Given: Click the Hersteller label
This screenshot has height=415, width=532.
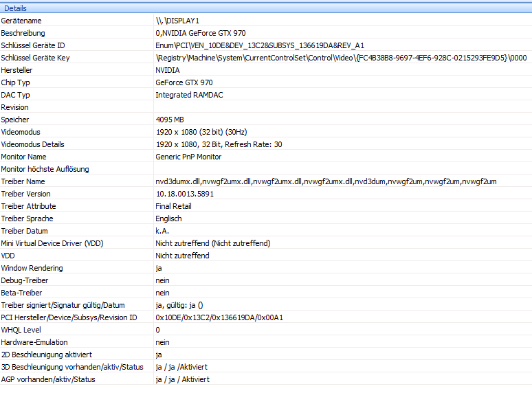Looking at the screenshot, I should pos(16,70).
